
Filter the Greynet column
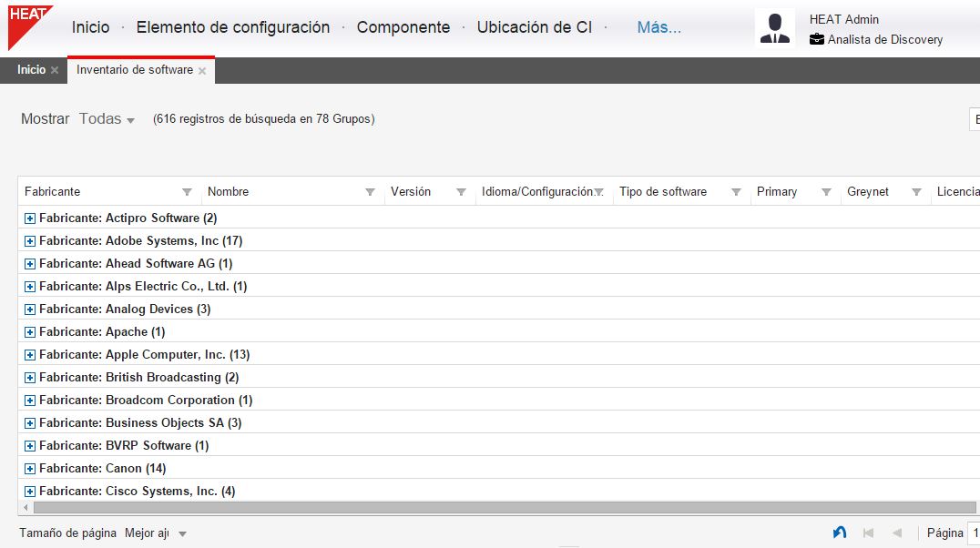916,192
